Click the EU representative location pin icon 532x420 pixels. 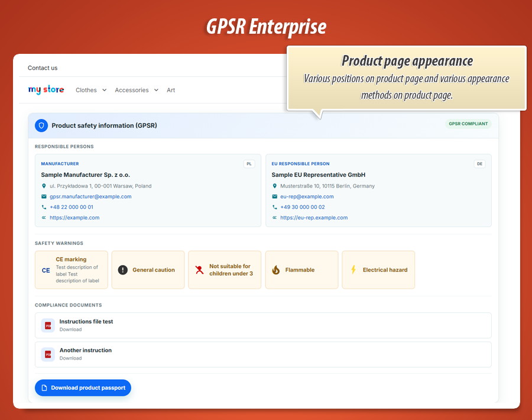pyautogui.click(x=274, y=186)
